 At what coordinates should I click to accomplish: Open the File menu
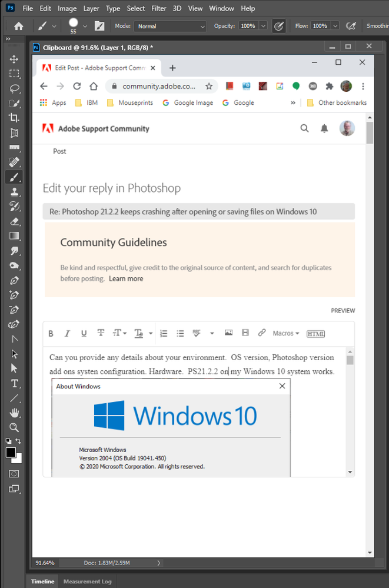(x=28, y=8)
